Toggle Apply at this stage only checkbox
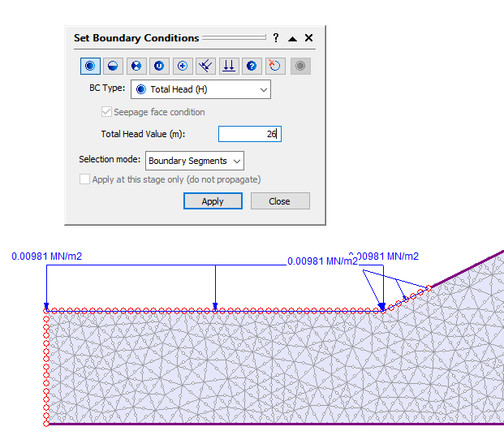 pos(84,179)
